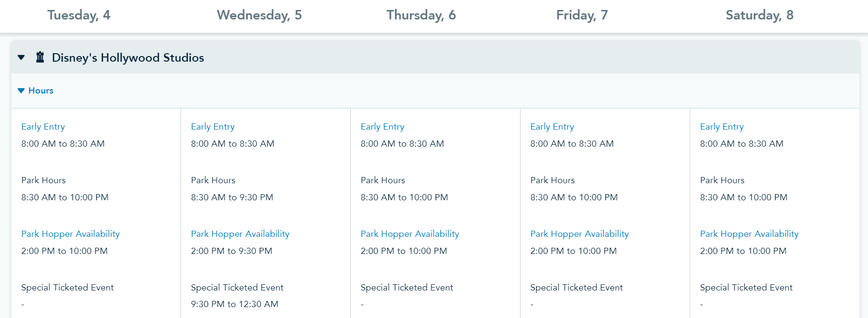Click the Hours section label
The width and height of the screenshot is (868, 318).
click(x=41, y=91)
